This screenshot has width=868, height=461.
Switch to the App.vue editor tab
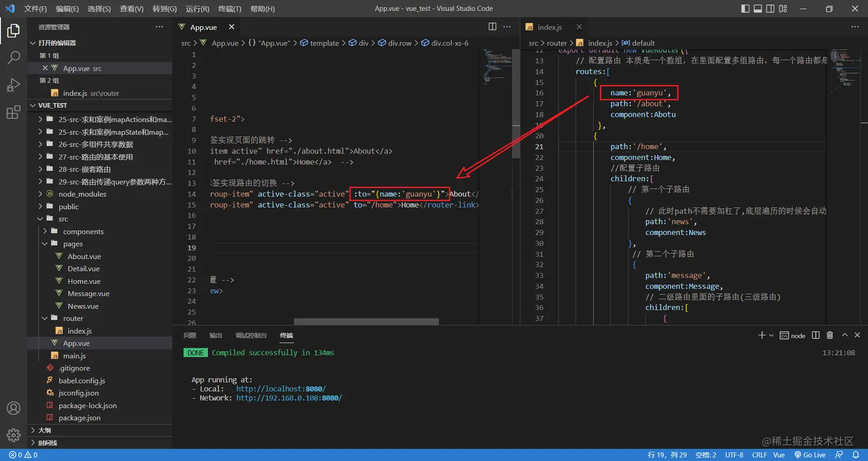coord(203,27)
